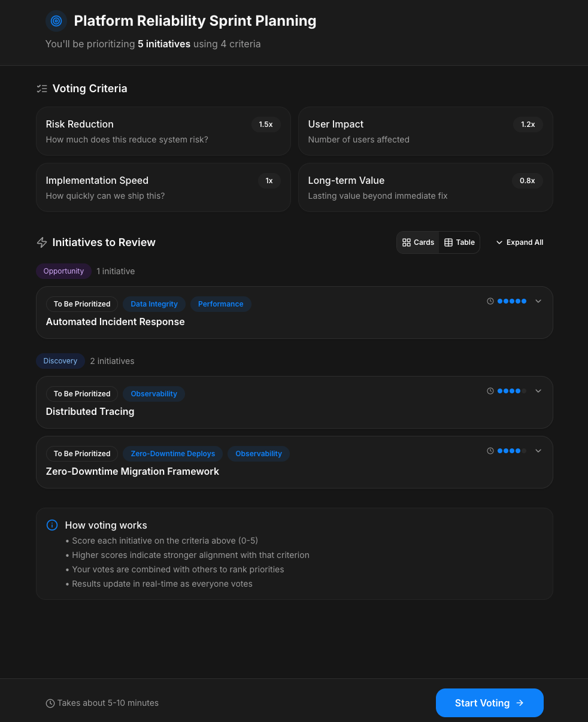588x722 pixels.
Task: Switch to Cards view
Action: coord(418,242)
